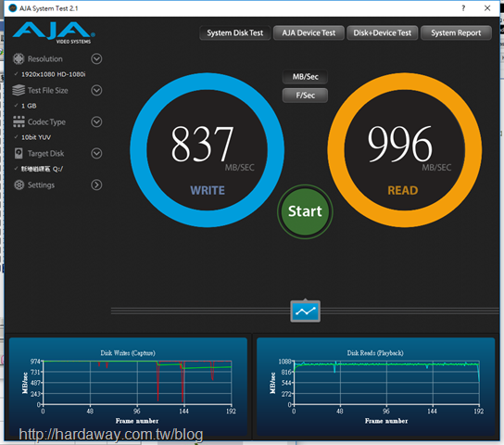Open the help question mark
This screenshot has height=445, width=504.
(463, 8)
